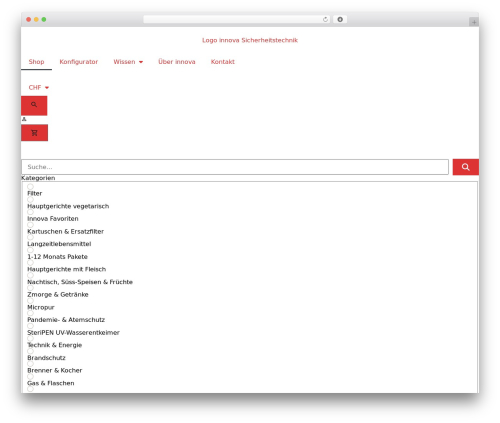Go to the Shop tab

36,62
